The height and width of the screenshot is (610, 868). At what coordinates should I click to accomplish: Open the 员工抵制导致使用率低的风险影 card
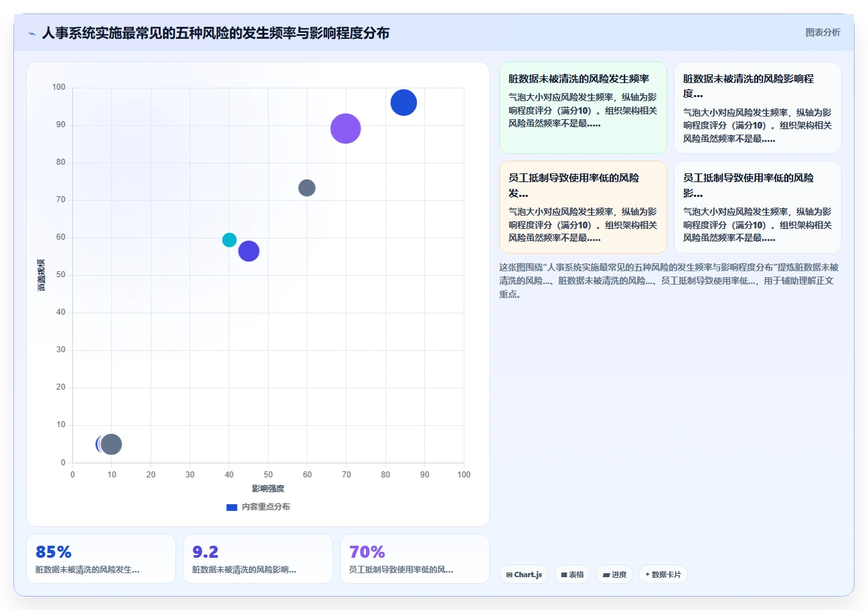[x=758, y=207]
